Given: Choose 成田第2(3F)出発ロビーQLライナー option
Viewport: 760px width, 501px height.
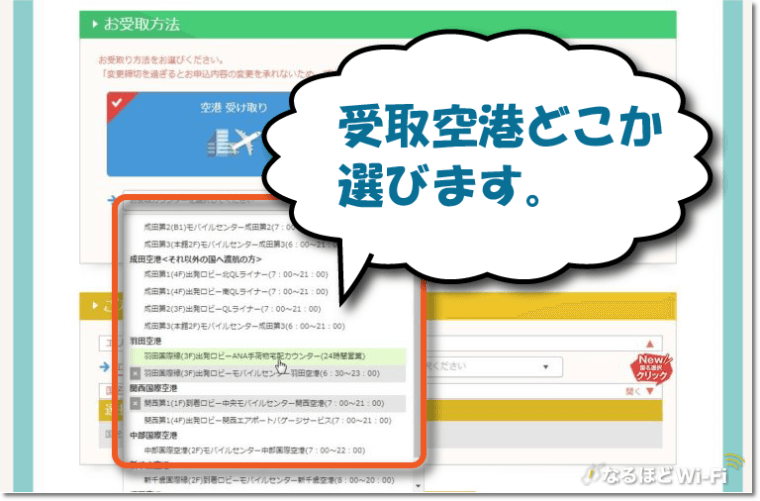Looking at the screenshot, I should pos(233,309).
